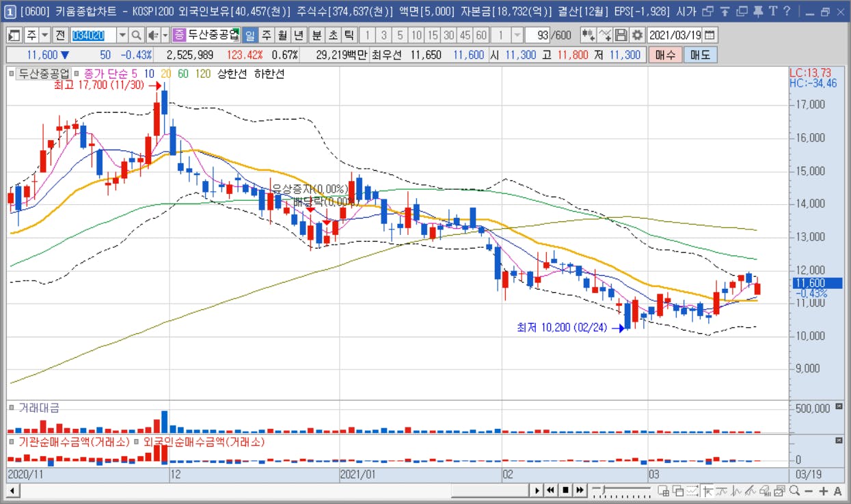Click the A auto-fit icon in bottom toolbar
This screenshot has width=851, height=504.
coord(838,490)
